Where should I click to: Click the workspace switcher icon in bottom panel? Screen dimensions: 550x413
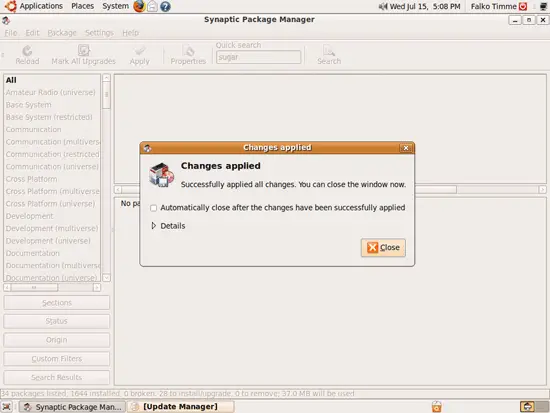534,407
